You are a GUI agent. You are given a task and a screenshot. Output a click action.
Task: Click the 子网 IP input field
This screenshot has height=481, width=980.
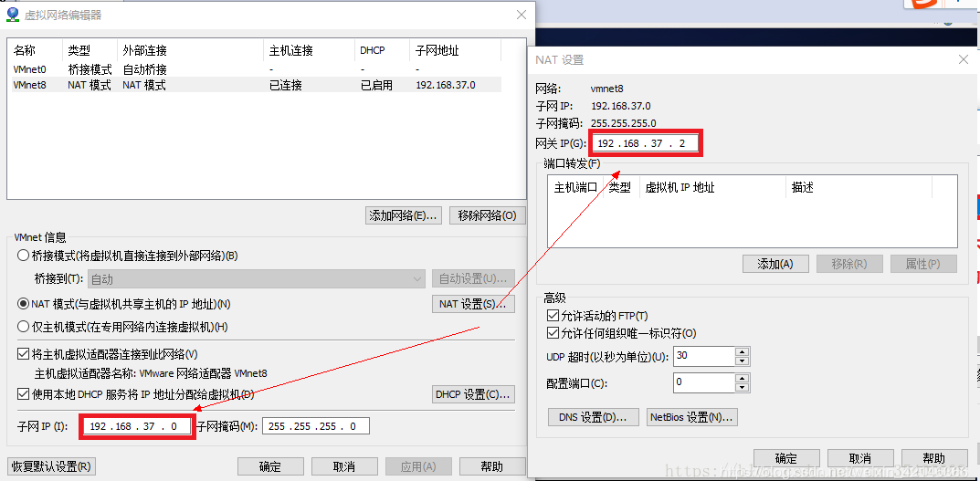(x=136, y=426)
